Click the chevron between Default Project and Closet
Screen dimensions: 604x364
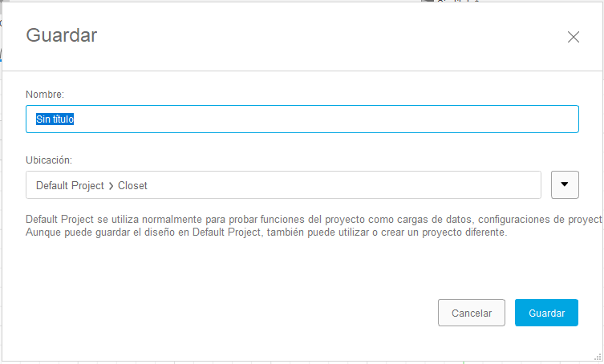111,186
